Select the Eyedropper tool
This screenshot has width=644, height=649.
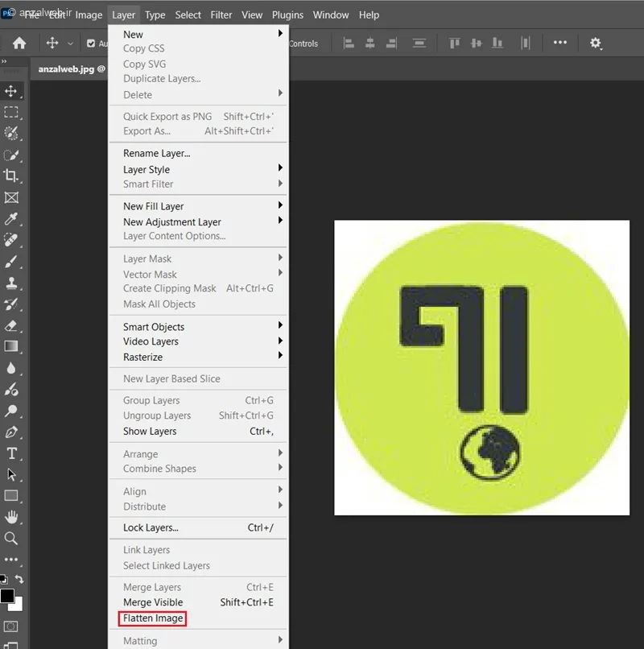coord(11,218)
